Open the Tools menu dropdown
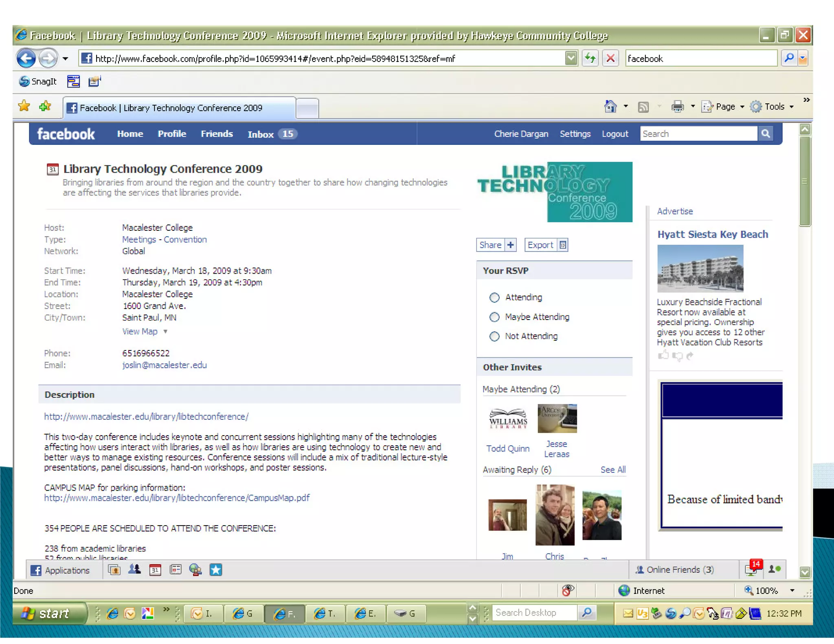 pos(773,107)
